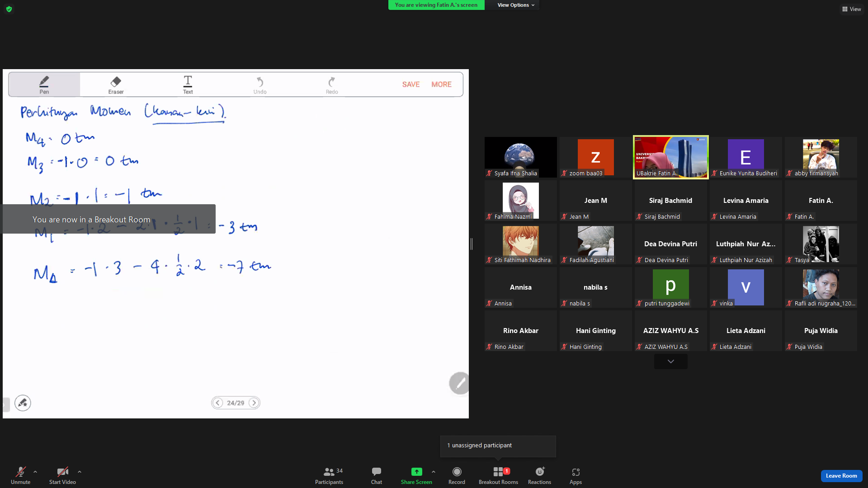
Task: Open Breakout Rooms
Action: point(498,476)
